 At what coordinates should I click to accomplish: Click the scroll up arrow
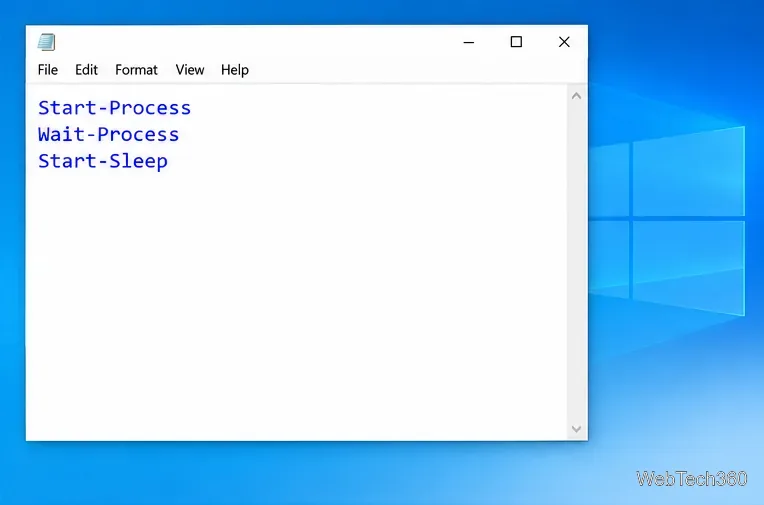coord(576,96)
